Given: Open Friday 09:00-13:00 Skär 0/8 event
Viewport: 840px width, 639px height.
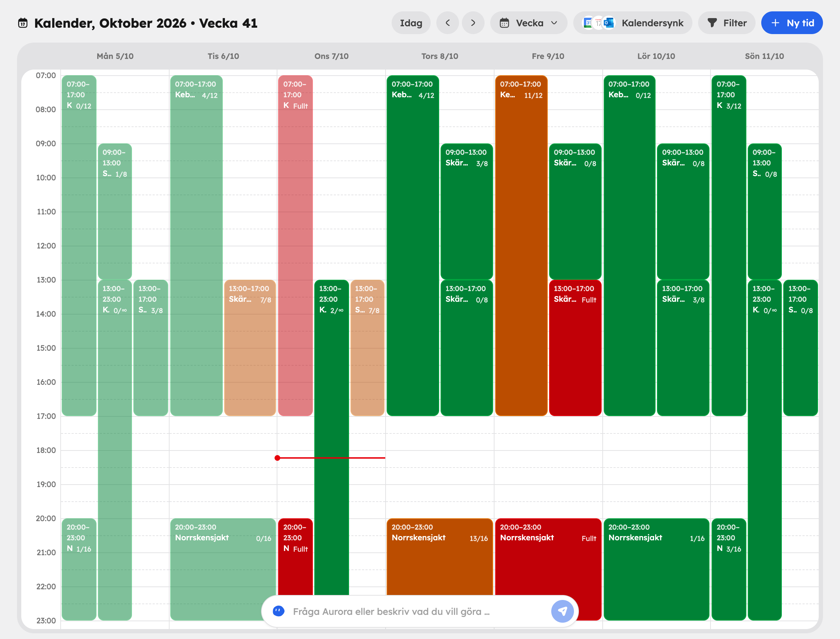Looking at the screenshot, I should (x=575, y=211).
